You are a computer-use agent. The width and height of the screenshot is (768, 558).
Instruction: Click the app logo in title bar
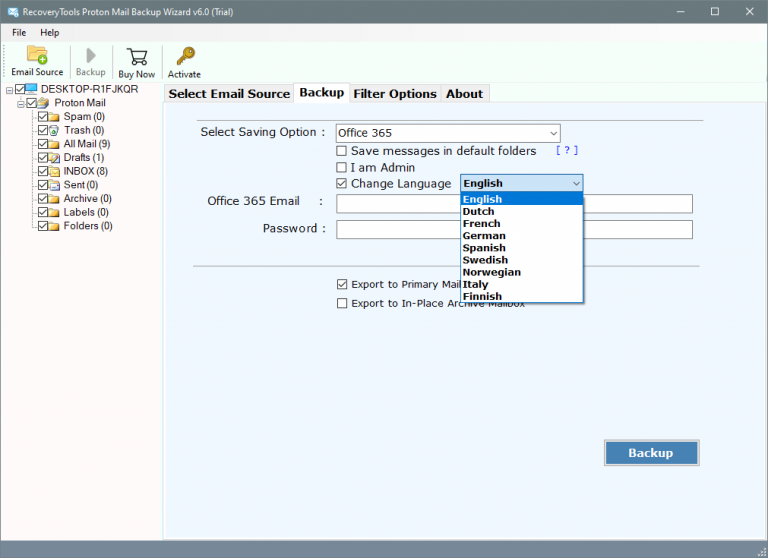pos(13,12)
